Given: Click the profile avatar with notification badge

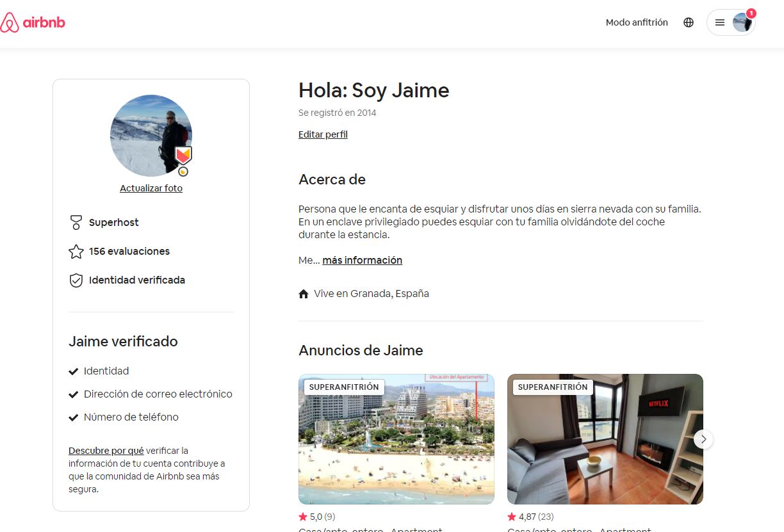Looking at the screenshot, I should click(742, 22).
